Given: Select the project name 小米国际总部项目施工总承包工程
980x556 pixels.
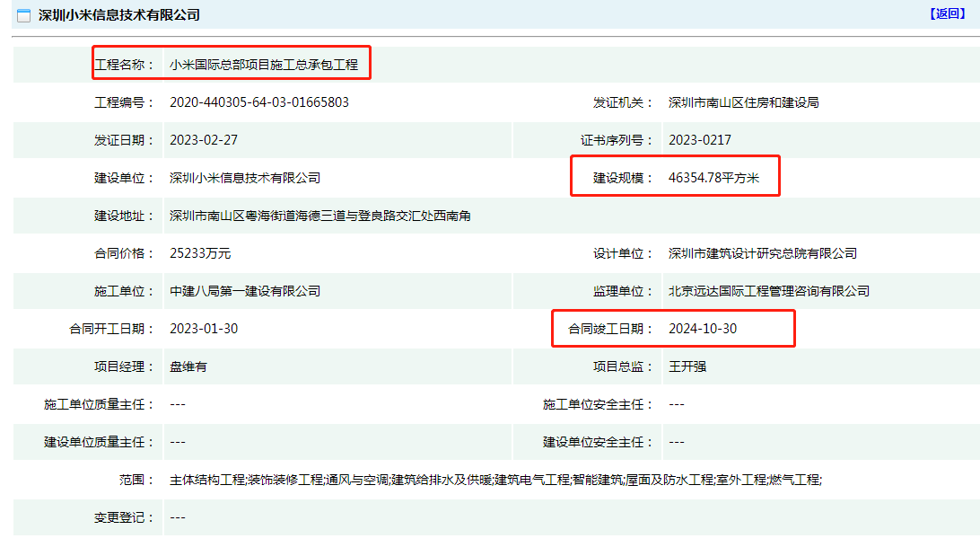Looking at the screenshot, I should click(264, 65).
